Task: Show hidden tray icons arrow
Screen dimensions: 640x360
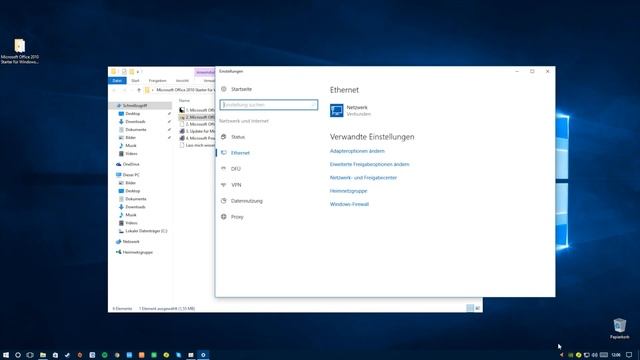Action: pyautogui.click(x=561, y=355)
